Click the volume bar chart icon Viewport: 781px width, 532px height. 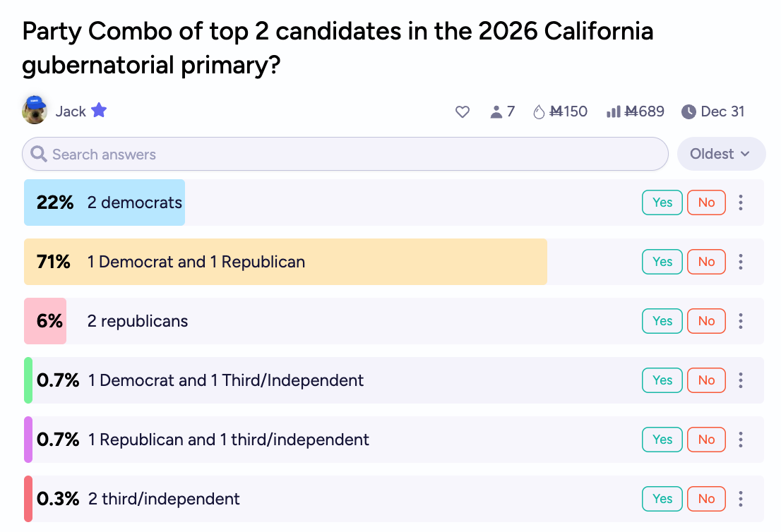coord(613,111)
